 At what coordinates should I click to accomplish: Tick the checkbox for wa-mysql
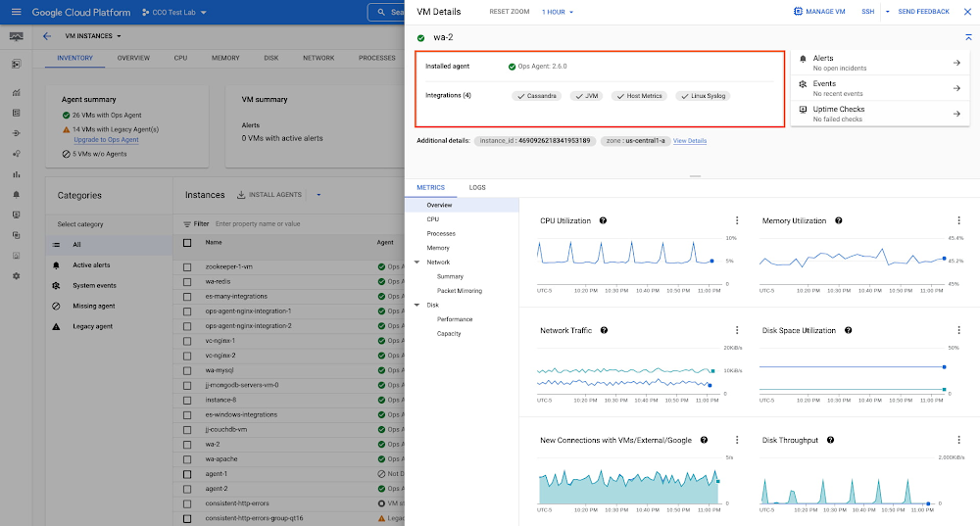pos(188,370)
